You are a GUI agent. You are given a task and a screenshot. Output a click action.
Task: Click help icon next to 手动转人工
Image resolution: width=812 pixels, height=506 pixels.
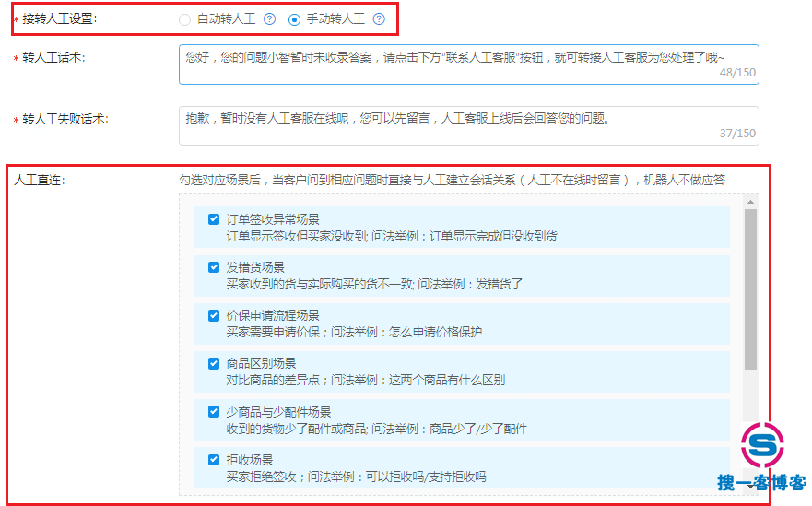pyautogui.click(x=379, y=19)
